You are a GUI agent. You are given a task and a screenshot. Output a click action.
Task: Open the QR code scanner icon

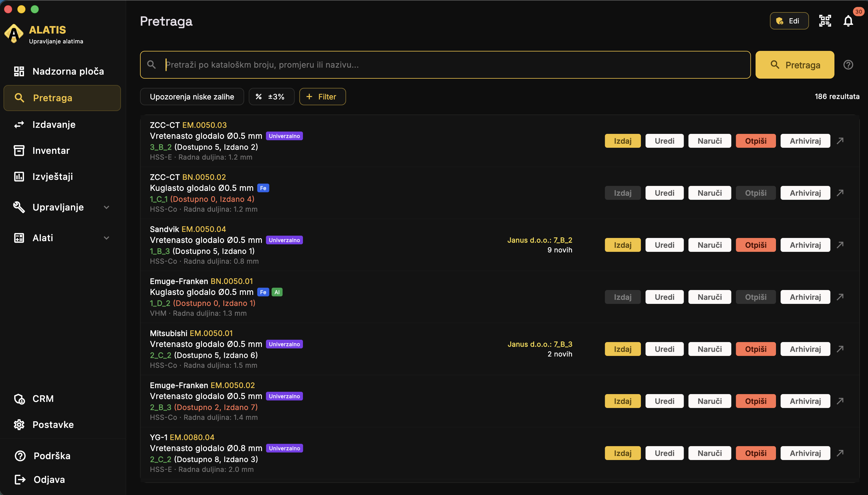tap(825, 21)
